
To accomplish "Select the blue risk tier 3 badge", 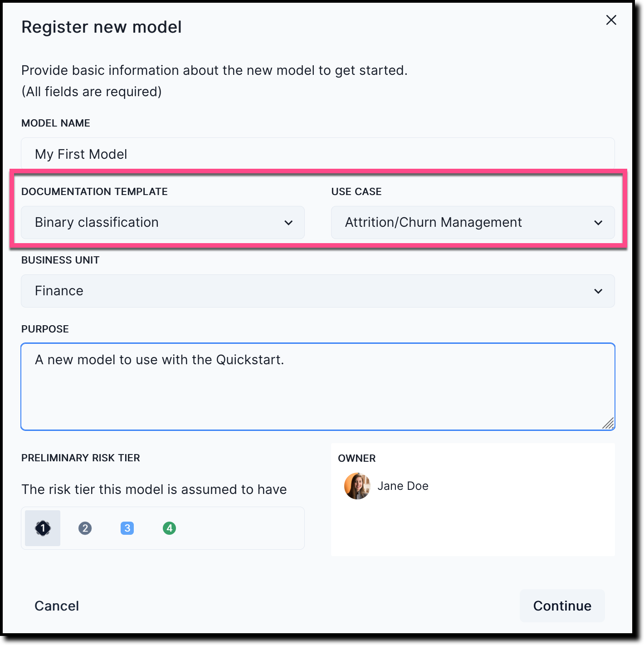I will click(127, 528).
